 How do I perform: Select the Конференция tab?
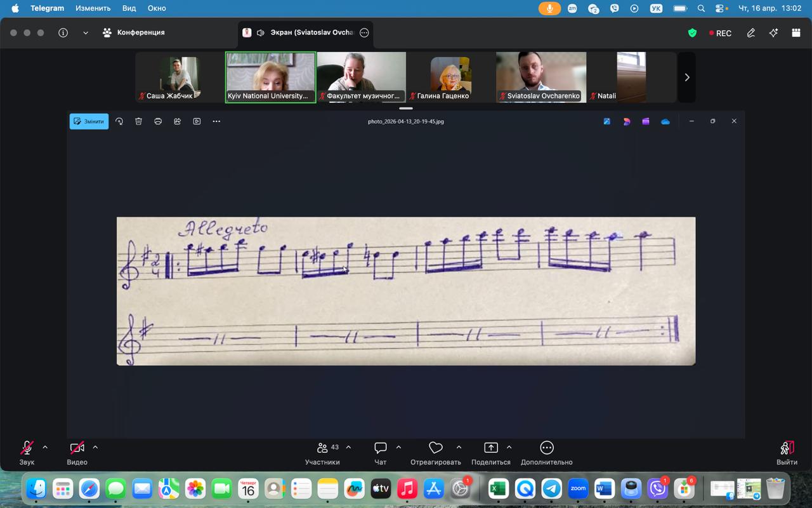[x=133, y=32]
